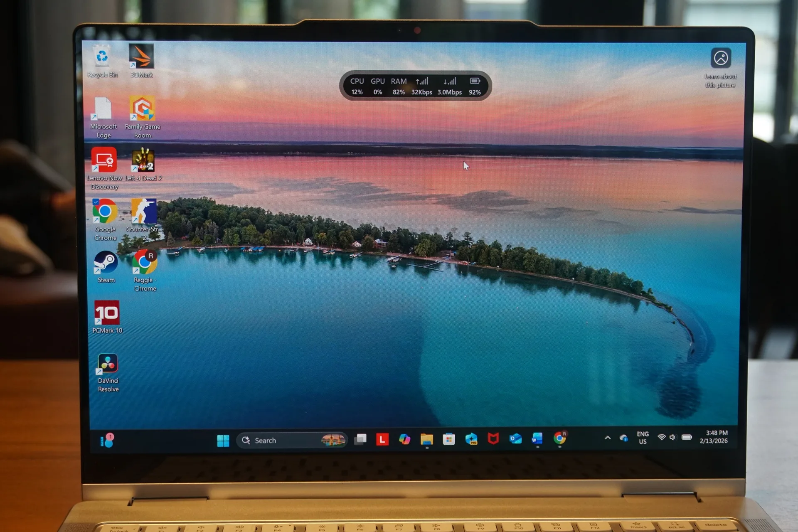
Task: Open the widgets button with notification badge
Action: (x=107, y=441)
